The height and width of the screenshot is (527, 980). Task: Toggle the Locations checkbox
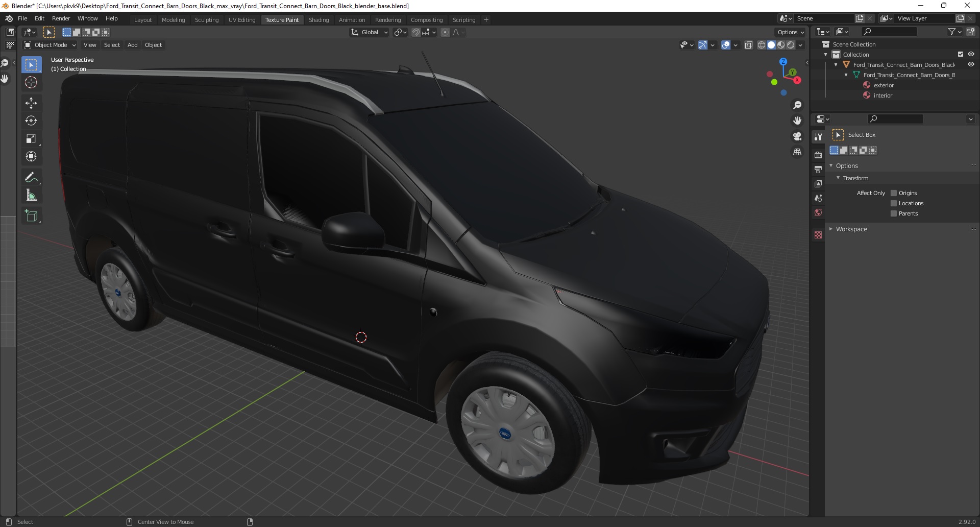coord(894,203)
